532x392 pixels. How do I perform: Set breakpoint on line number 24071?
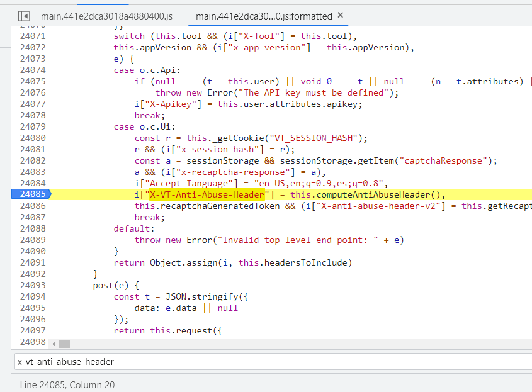(x=33, y=36)
